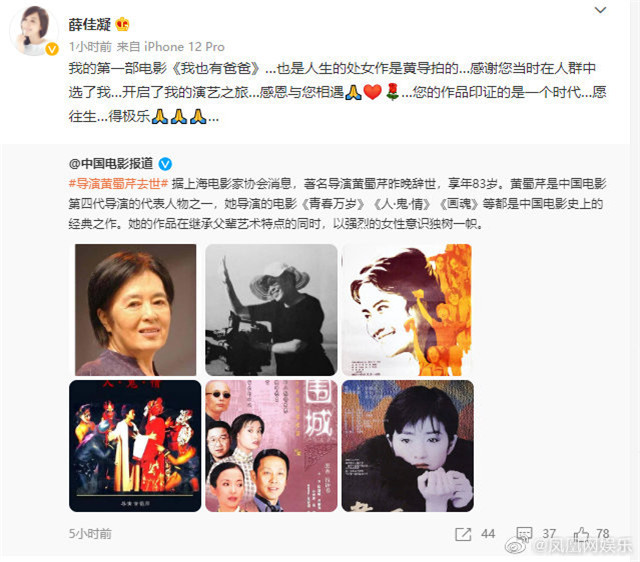Open the post options chevron menu
The image size is (640, 562).
600,10
